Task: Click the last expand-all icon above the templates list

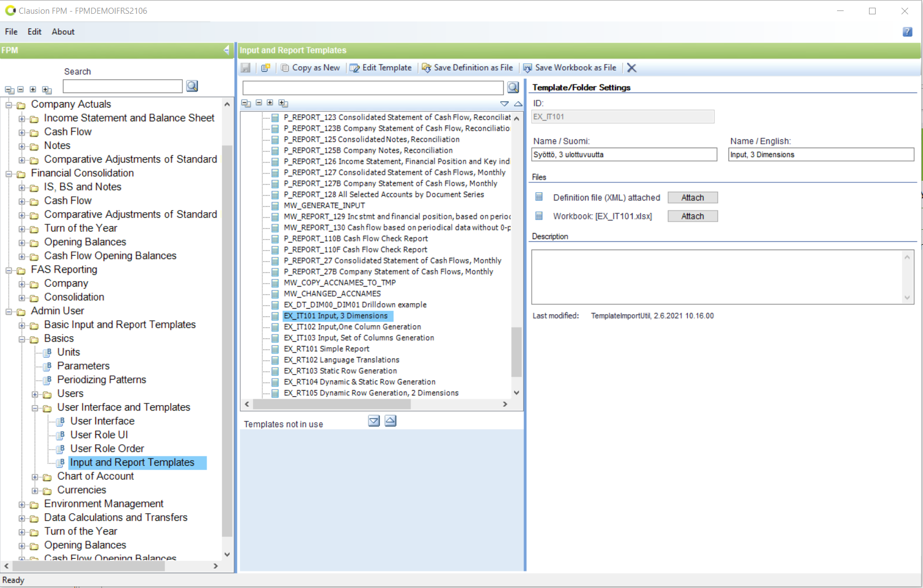Action: click(x=283, y=103)
